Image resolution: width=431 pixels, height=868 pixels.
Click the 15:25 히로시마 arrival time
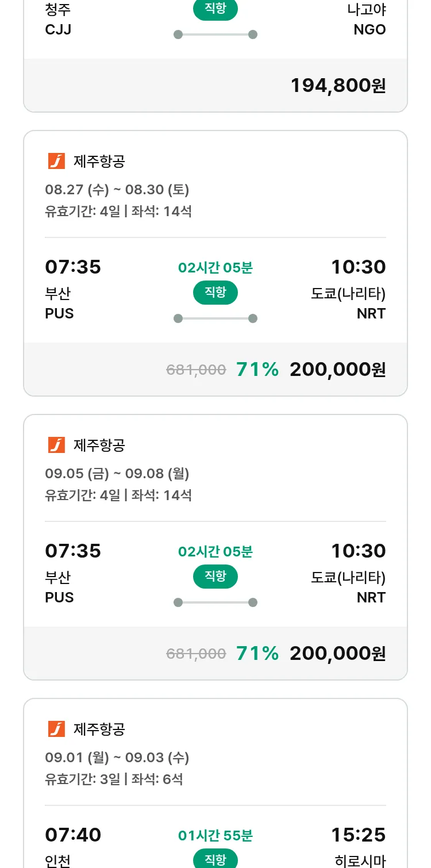[358, 835]
